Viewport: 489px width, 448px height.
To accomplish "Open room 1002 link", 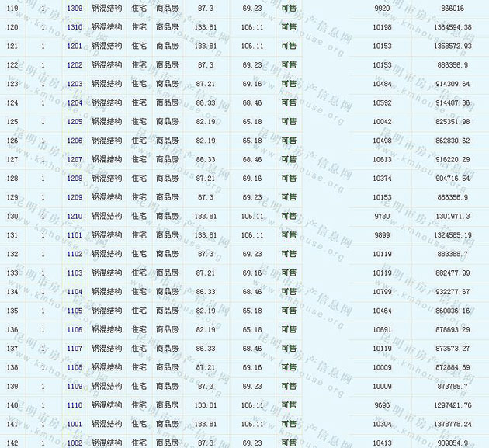I will pos(75,443).
